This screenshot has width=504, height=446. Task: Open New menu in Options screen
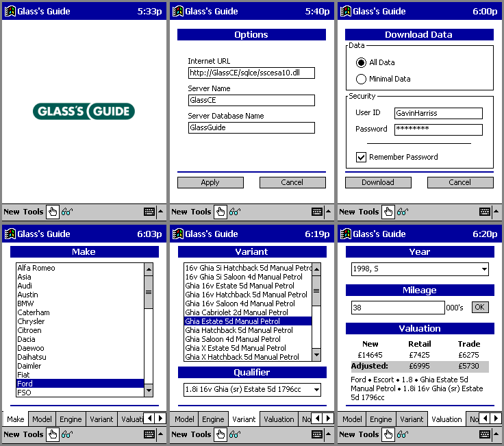click(179, 212)
